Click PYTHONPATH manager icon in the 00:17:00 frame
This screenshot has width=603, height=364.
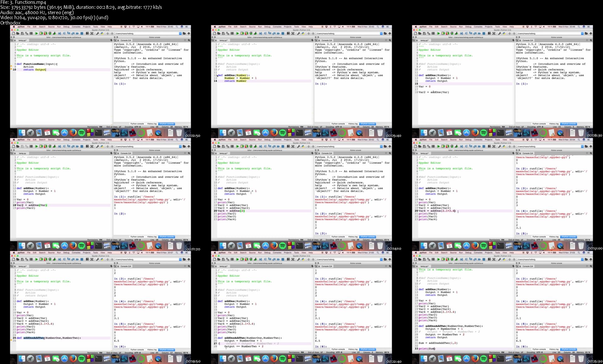504,146
